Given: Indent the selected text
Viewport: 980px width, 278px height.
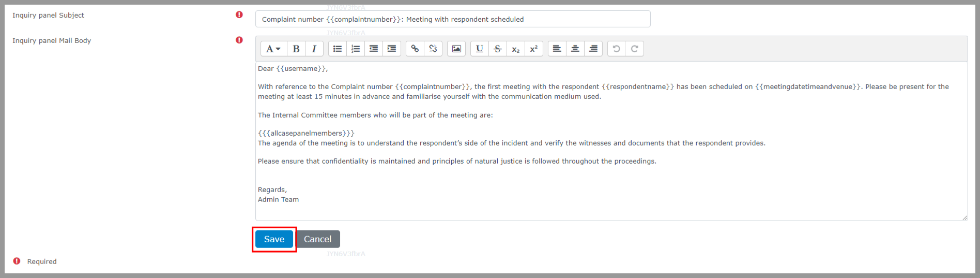Looking at the screenshot, I should [x=392, y=49].
